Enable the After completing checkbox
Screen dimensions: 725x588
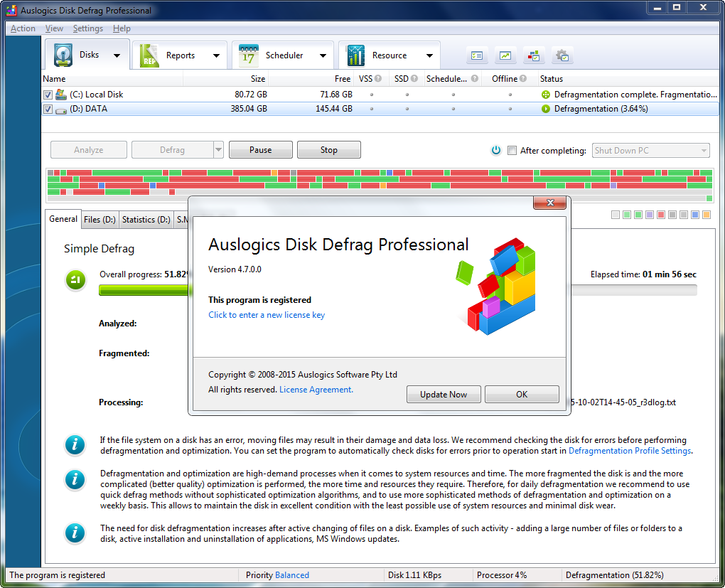click(x=512, y=150)
